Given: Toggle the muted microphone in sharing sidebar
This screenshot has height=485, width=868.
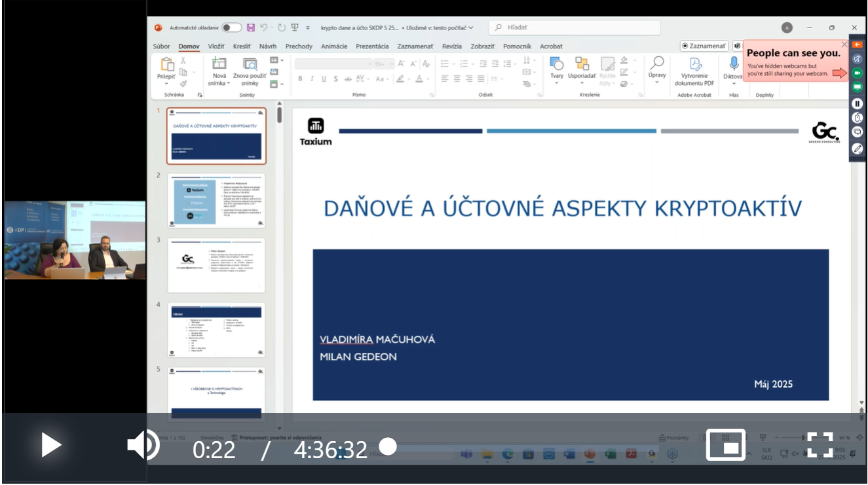Looking at the screenshot, I should click(x=858, y=59).
